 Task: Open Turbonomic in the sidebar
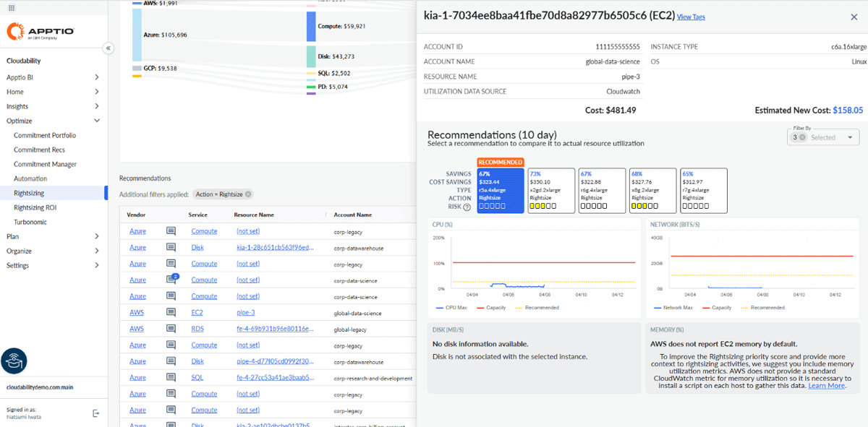pos(30,222)
